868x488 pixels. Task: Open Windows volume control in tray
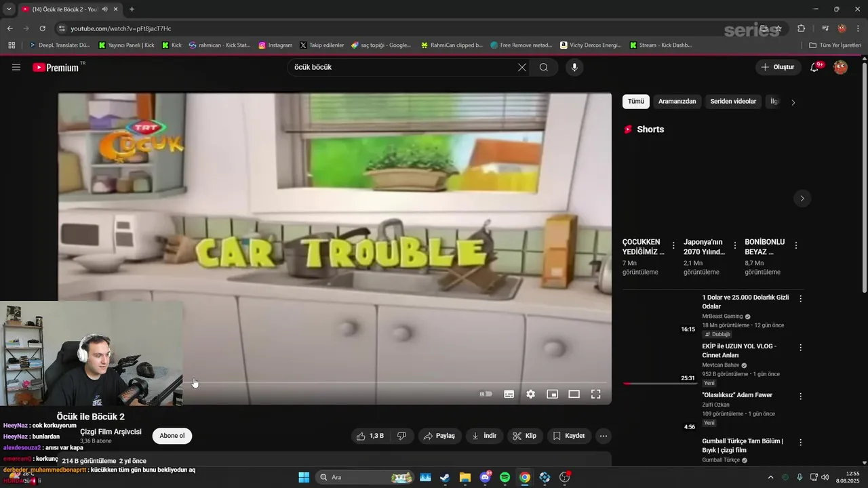coord(825,477)
